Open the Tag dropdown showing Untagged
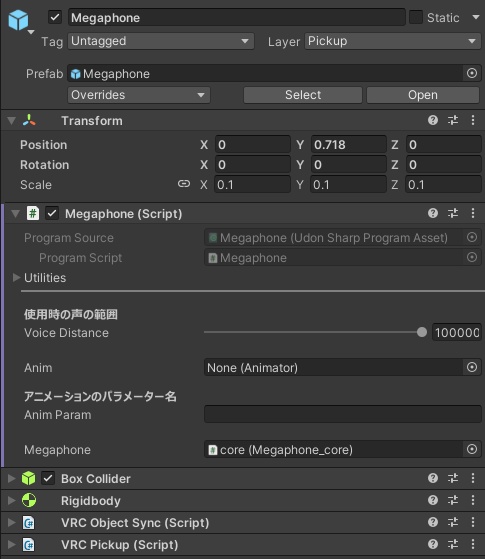The image size is (485, 559). pyautogui.click(x=161, y=41)
